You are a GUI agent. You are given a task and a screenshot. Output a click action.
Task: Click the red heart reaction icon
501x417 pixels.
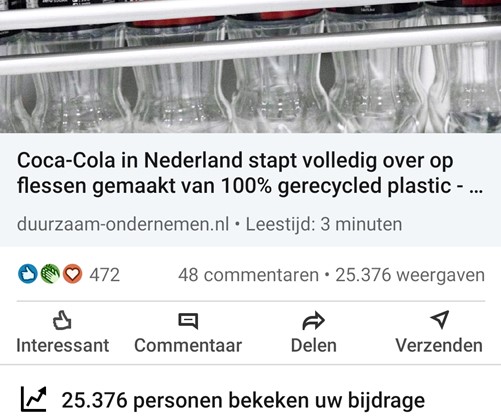point(72,274)
